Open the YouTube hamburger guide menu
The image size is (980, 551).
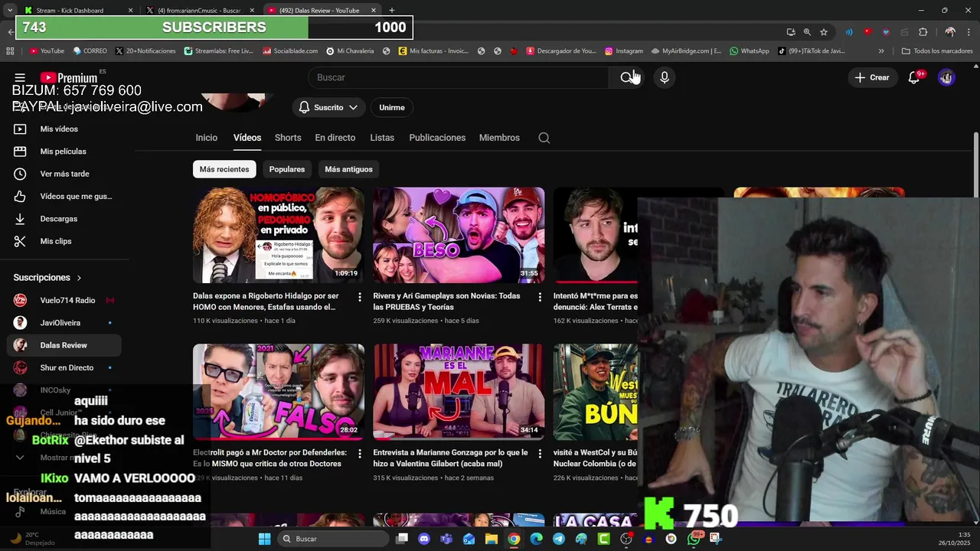pos(20,77)
